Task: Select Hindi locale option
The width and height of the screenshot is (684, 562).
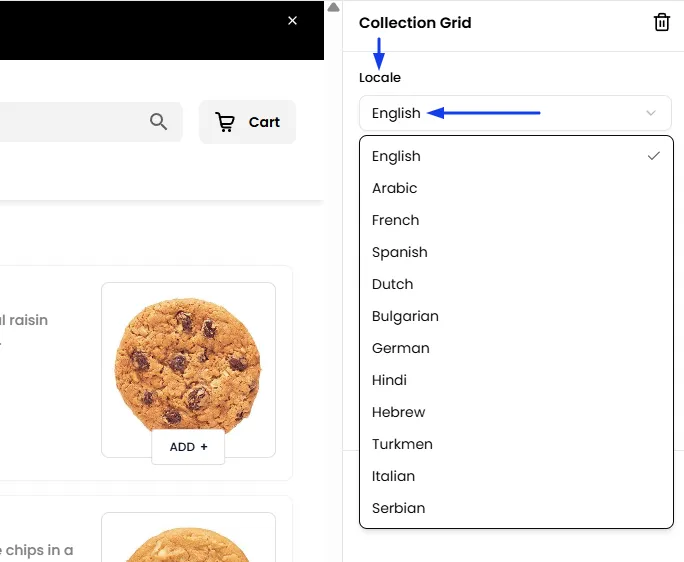Action: 516,380
